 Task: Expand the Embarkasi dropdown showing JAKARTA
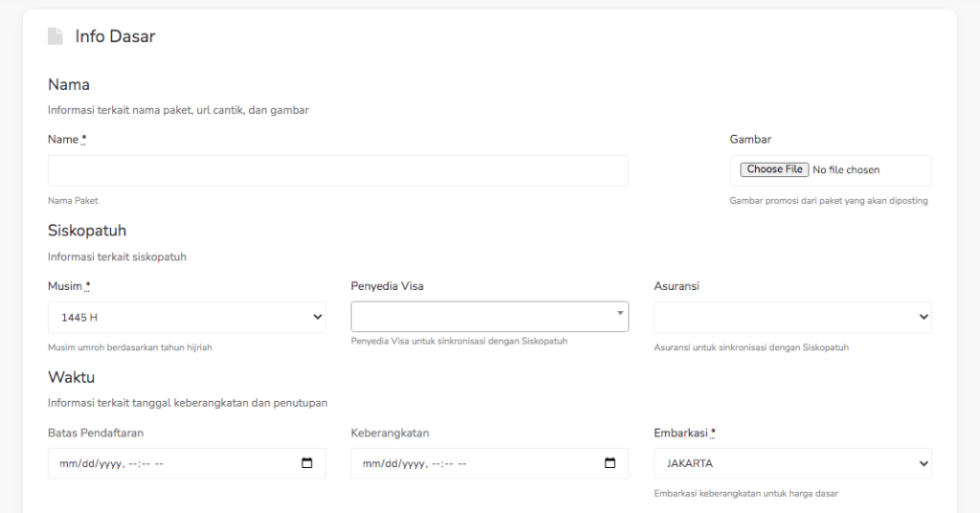click(792, 463)
